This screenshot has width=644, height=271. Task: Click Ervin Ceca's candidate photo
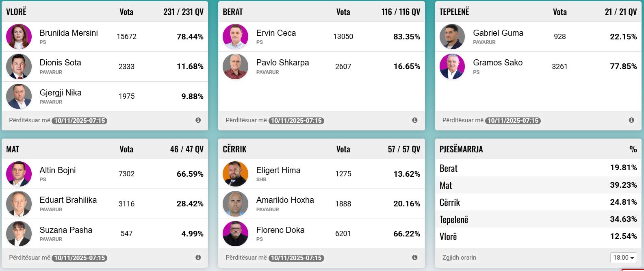point(236,37)
